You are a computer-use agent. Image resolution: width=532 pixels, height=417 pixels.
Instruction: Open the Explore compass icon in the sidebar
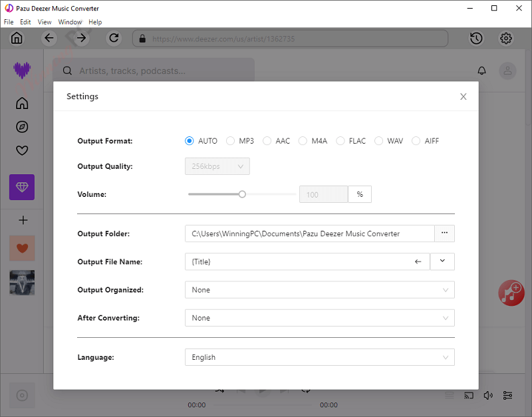[22, 127]
